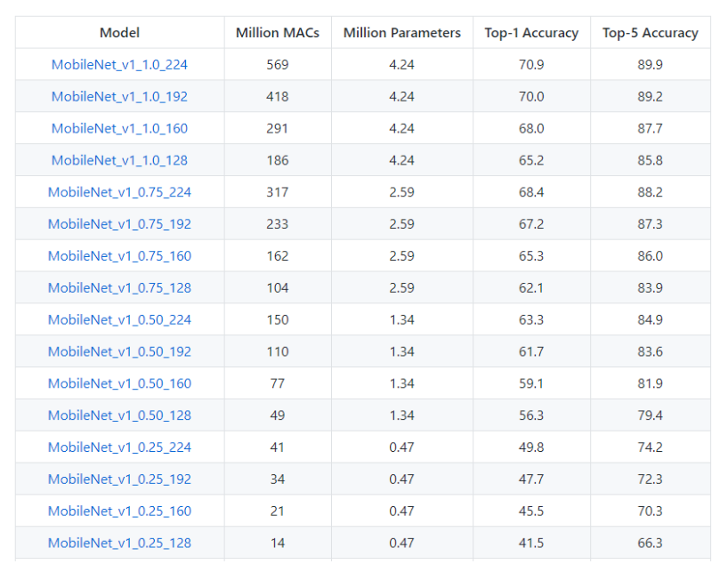The width and height of the screenshot is (728, 572).
Task: Click the MobileNet_v1_1.0_160 link
Action: click(x=119, y=129)
